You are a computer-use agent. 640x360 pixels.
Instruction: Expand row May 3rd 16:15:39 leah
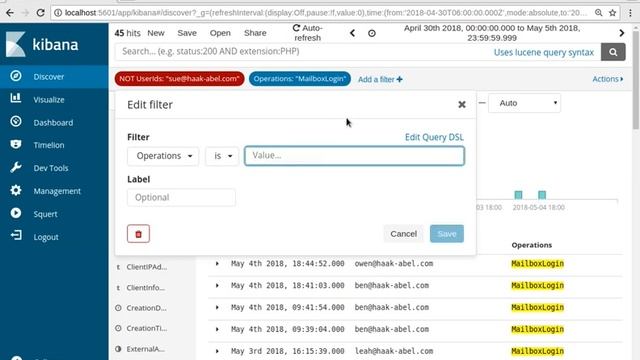tap(217, 351)
